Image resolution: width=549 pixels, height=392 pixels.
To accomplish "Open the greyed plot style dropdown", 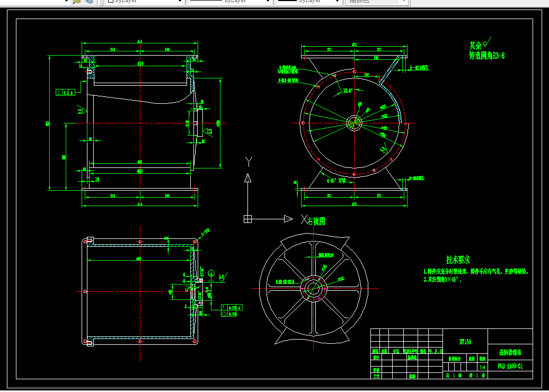I will click(x=376, y=2).
